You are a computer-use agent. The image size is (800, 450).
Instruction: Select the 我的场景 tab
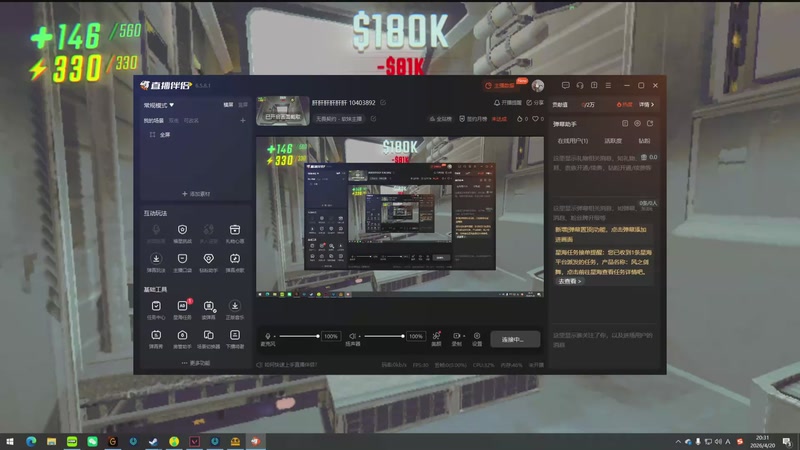(154, 121)
